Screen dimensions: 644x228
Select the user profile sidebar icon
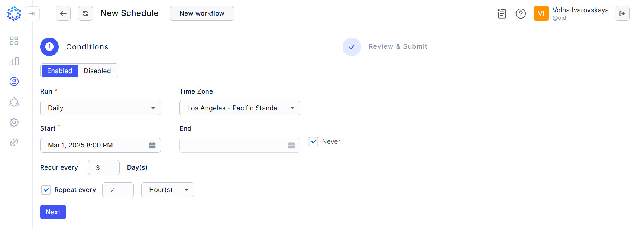tap(14, 82)
